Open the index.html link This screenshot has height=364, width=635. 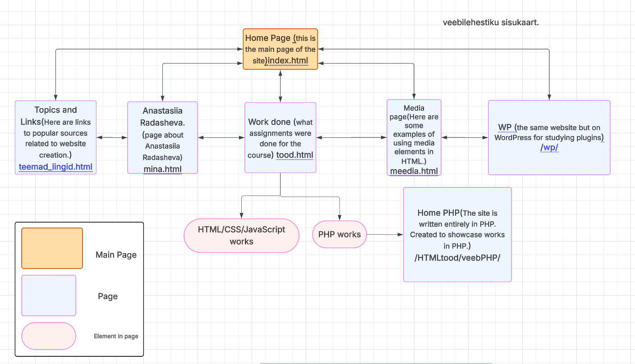289,61
